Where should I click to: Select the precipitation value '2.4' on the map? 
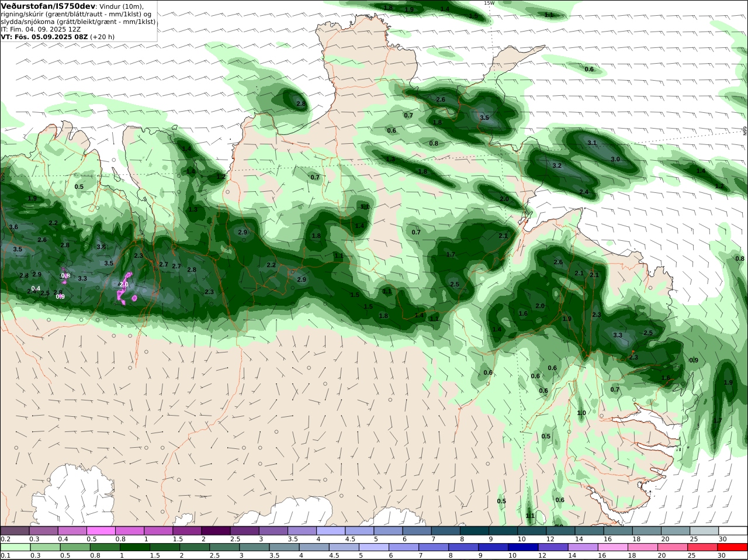click(584, 192)
